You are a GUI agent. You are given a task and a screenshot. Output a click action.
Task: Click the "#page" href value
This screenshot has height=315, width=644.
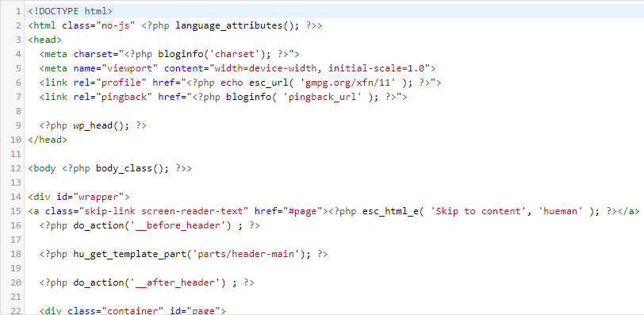click(303, 211)
